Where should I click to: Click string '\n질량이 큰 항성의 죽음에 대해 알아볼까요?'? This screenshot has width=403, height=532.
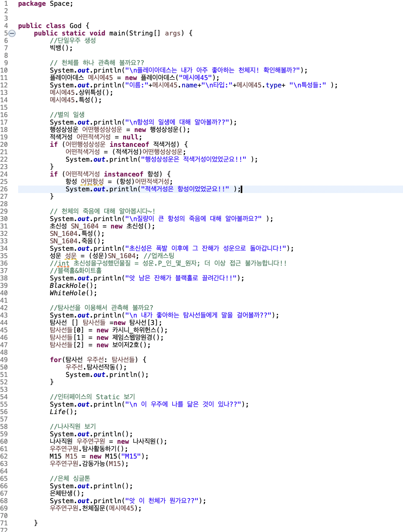[x=193, y=219]
